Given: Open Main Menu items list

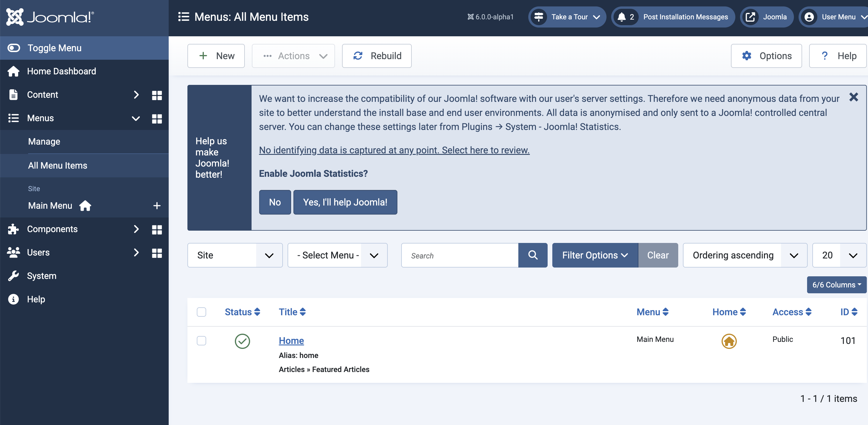Looking at the screenshot, I should (x=50, y=205).
